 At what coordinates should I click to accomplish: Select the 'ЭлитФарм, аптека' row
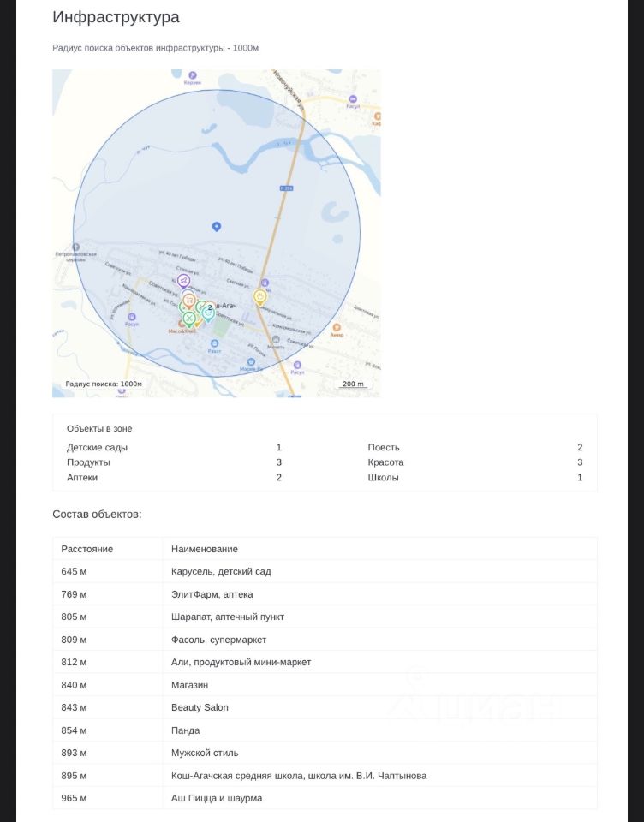[325, 594]
